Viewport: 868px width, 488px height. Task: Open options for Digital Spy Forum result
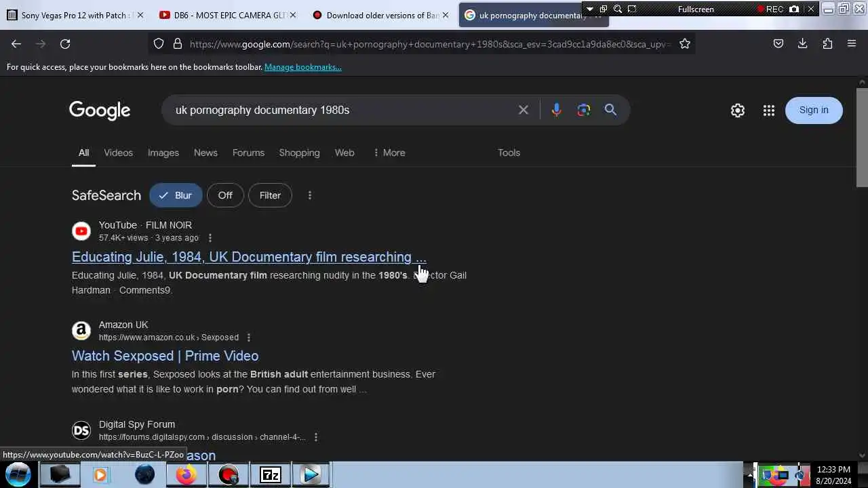(x=315, y=437)
